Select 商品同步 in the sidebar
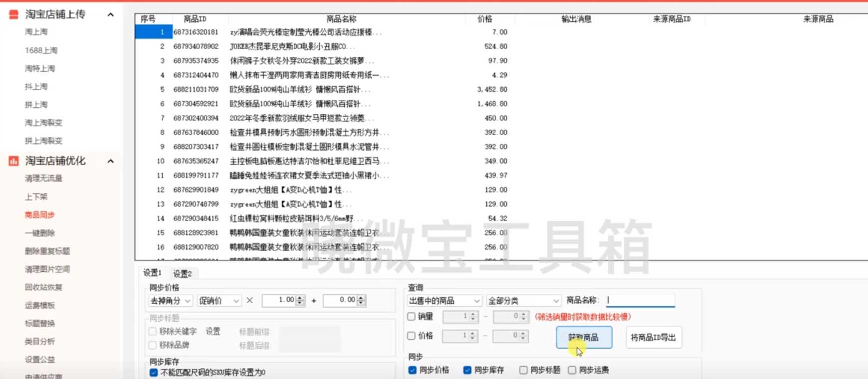Image resolution: width=868 pixels, height=379 pixels. click(40, 215)
